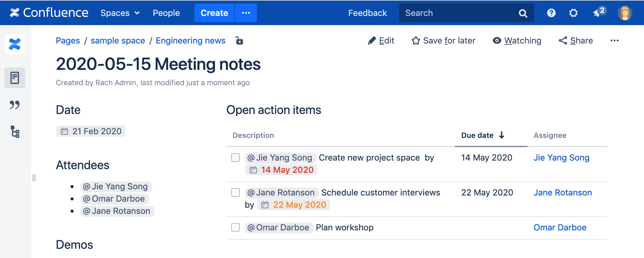Click into the Search field
The height and width of the screenshot is (258, 644).
coord(460,13)
